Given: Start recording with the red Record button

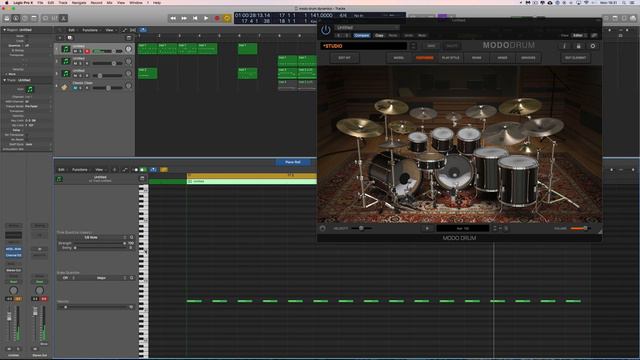Looking at the screenshot, I should click(217, 18).
